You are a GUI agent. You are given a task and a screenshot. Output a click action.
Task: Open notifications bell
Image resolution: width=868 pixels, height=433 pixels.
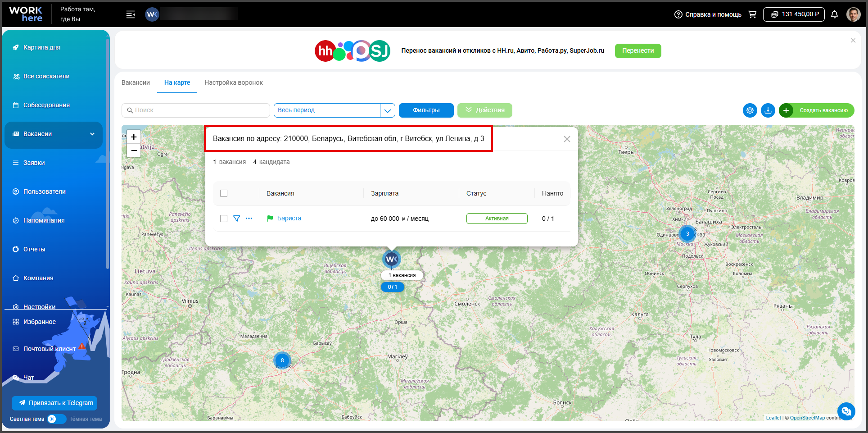pyautogui.click(x=834, y=14)
